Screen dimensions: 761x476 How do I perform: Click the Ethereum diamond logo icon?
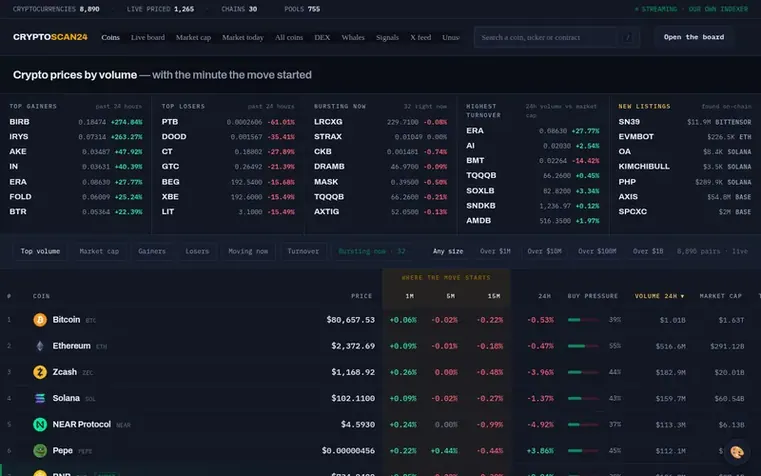point(40,346)
